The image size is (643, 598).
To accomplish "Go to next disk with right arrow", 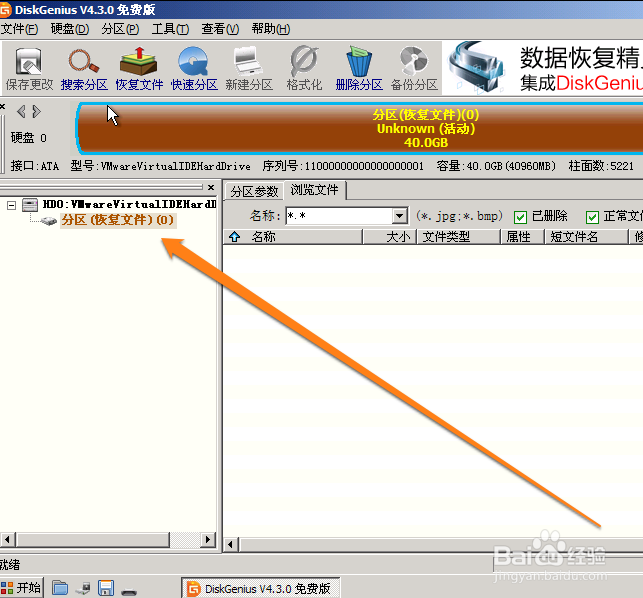I will pyautogui.click(x=37, y=112).
